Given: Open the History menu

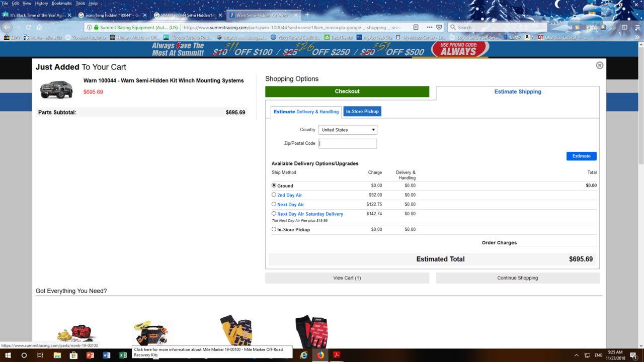Looking at the screenshot, I should pos(42,3).
